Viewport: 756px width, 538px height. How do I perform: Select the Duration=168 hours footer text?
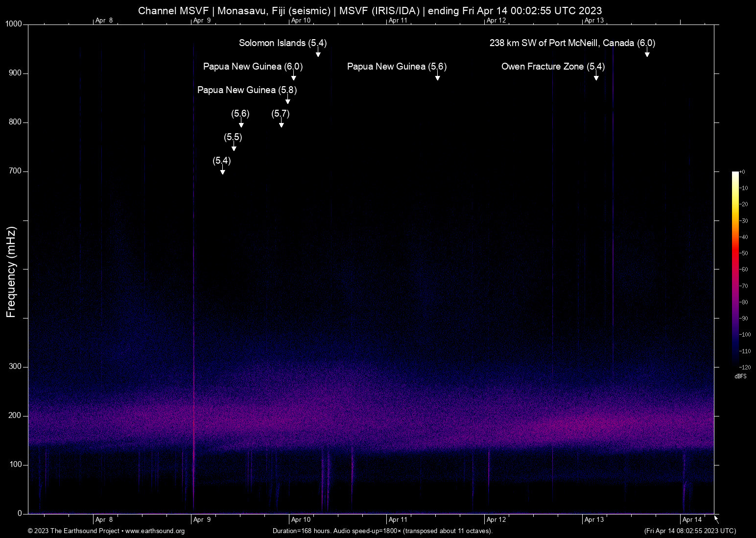(x=382, y=531)
